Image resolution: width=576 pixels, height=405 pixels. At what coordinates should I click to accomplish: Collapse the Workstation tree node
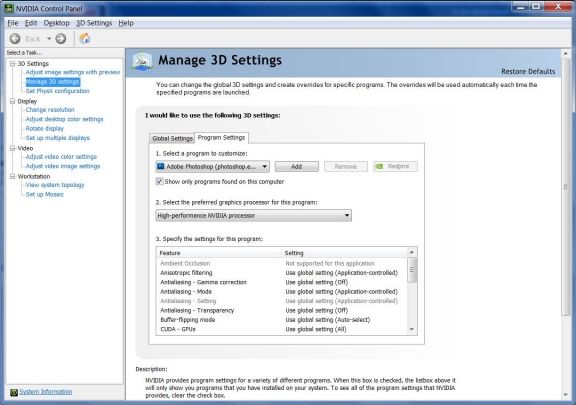click(x=12, y=176)
